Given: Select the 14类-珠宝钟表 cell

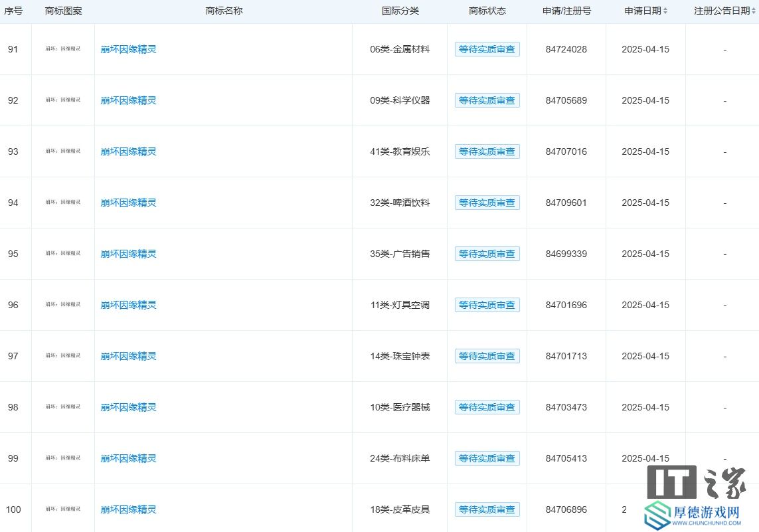Looking at the screenshot, I should [x=400, y=356].
